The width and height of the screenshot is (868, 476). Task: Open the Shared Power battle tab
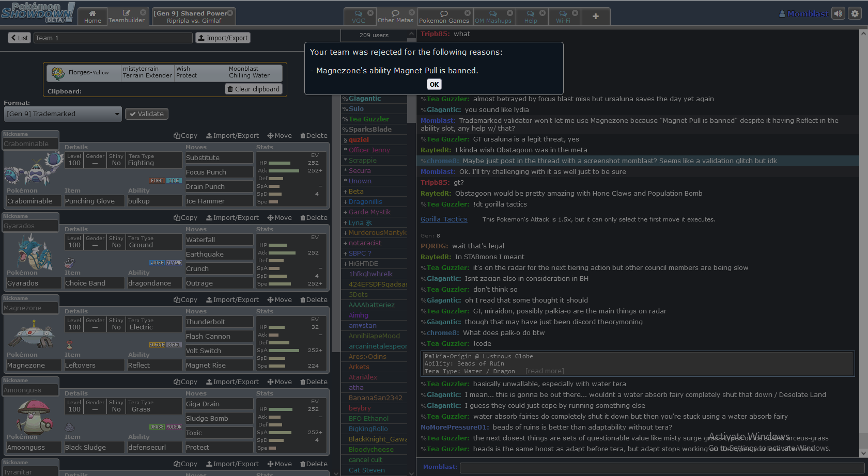pyautogui.click(x=194, y=17)
